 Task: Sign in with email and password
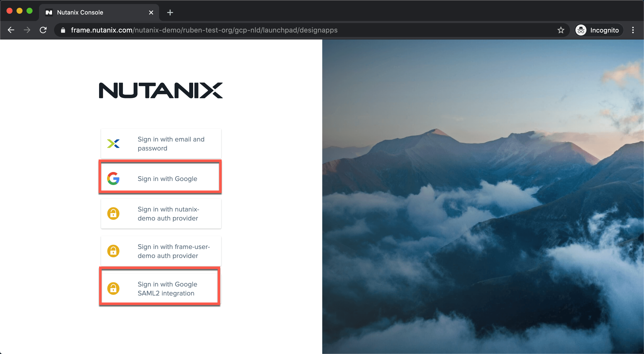pyautogui.click(x=171, y=143)
